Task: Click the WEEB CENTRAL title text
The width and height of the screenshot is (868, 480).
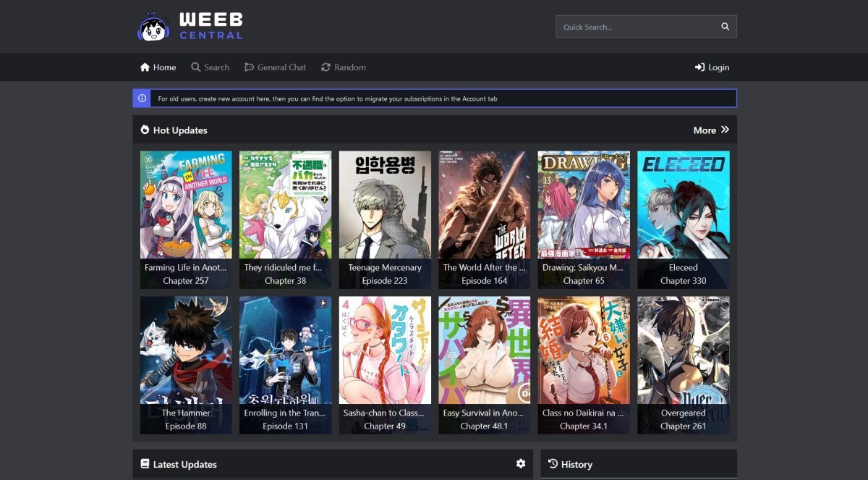Action: [x=211, y=25]
